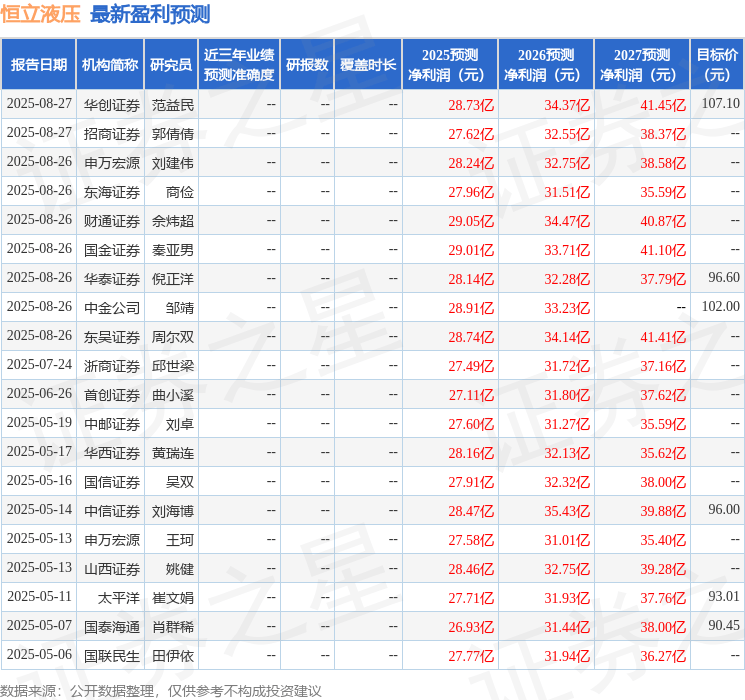The image size is (745, 700).
Task: Click the 2025预测净利润 column header
Action: (x=450, y=65)
